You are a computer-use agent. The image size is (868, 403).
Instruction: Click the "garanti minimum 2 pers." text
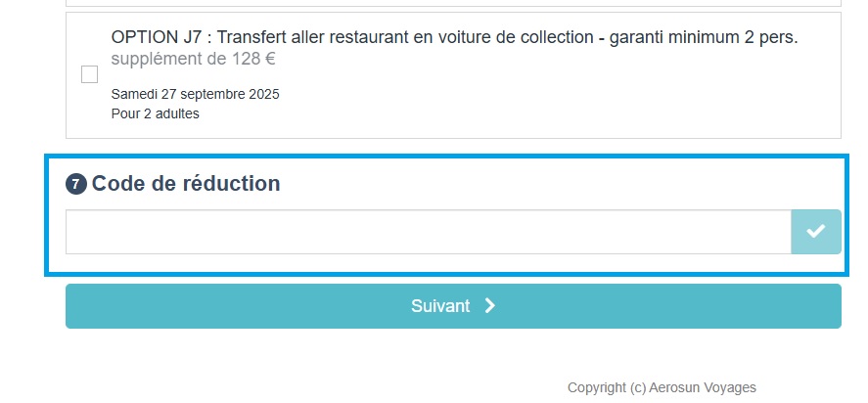point(705,37)
